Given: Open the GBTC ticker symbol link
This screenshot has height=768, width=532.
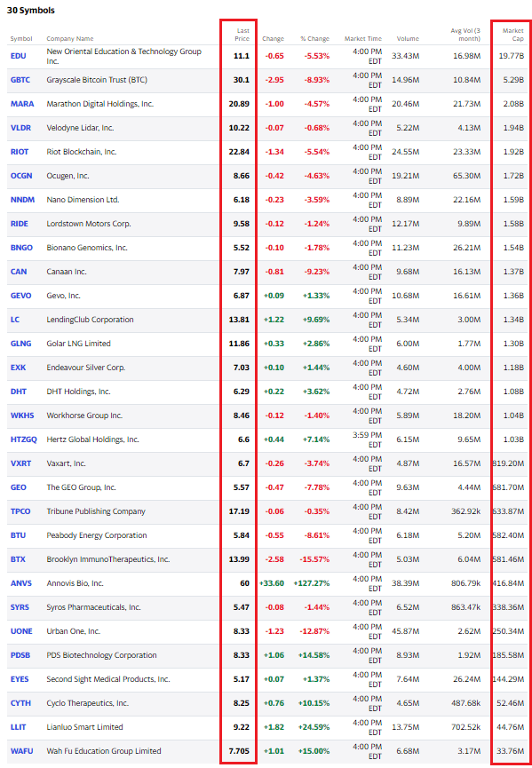Looking at the screenshot, I should (x=20, y=80).
